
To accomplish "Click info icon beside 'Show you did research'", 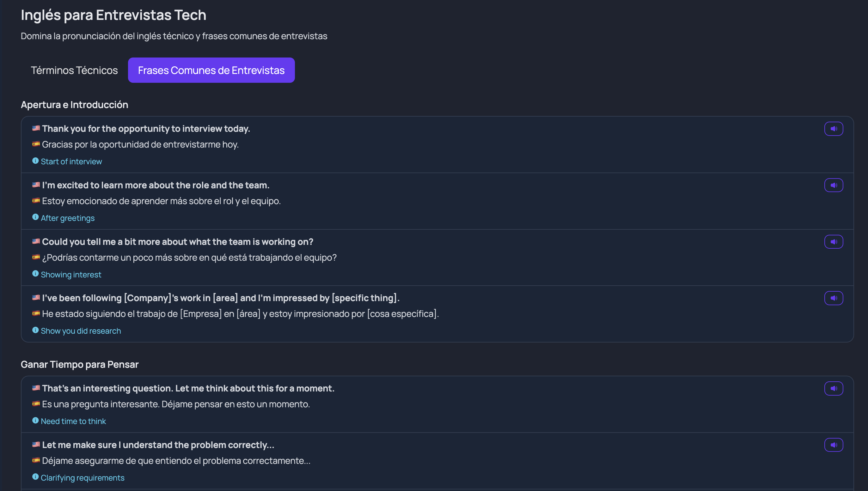I will 35,330.
